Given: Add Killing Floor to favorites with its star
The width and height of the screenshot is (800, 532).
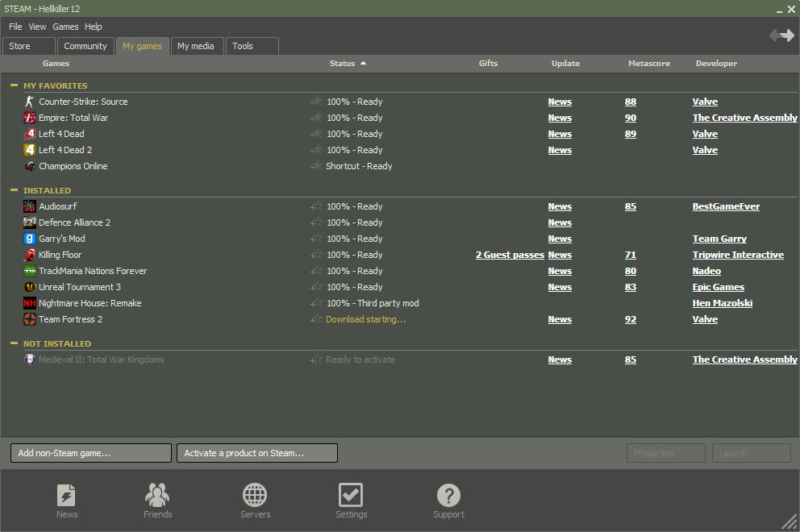Looking at the screenshot, I should click(316, 255).
